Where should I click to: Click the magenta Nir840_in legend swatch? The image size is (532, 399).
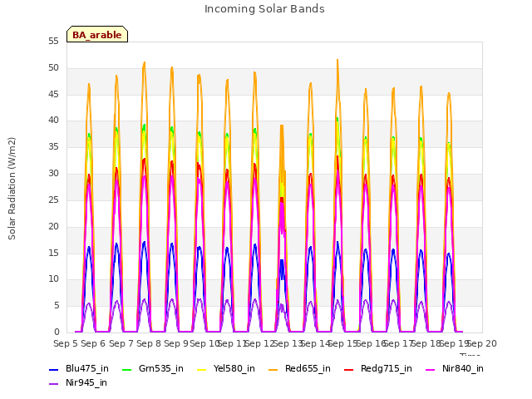pyautogui.click(x=431, y=369)
